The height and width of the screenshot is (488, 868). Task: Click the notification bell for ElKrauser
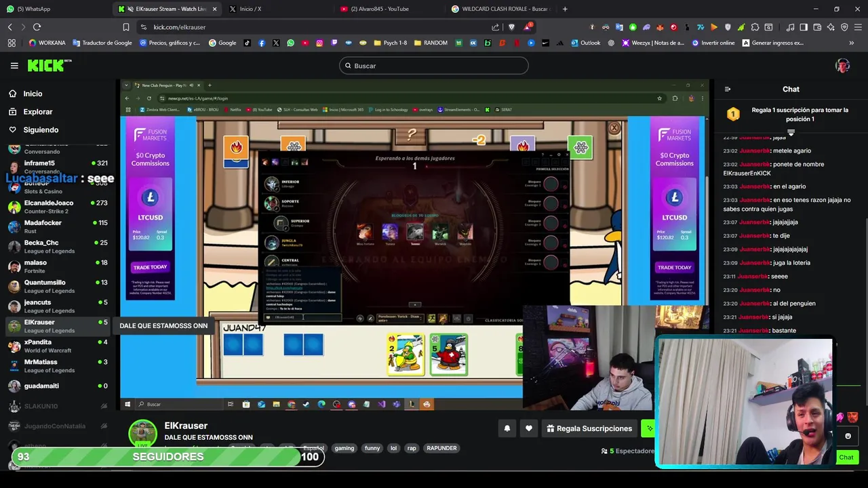[507, 428]
